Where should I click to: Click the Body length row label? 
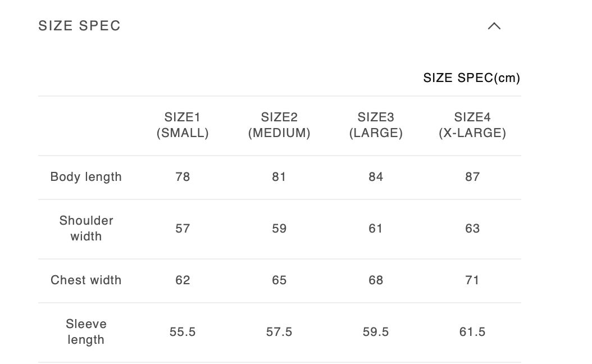pos(86,177)
